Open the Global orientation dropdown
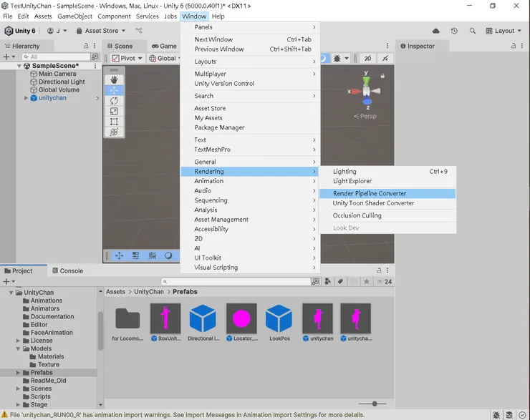Viewport: 530px width, 420px height. click(165, 58)
